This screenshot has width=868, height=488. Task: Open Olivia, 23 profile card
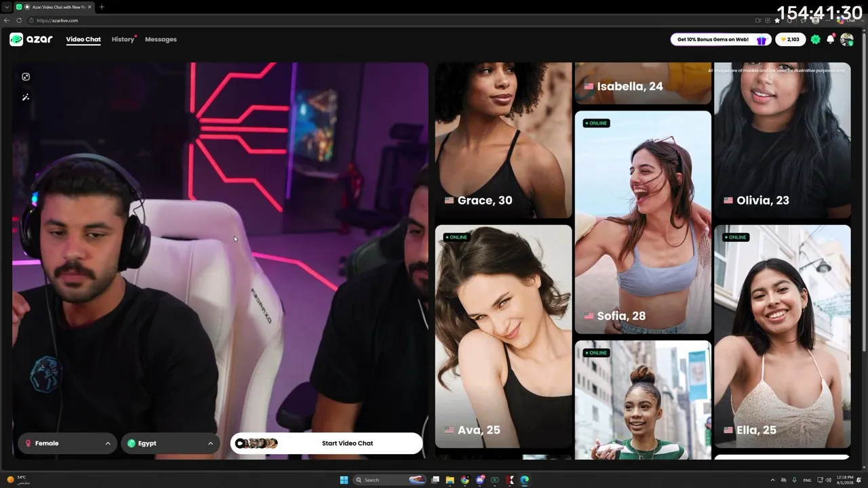[783, 140]
